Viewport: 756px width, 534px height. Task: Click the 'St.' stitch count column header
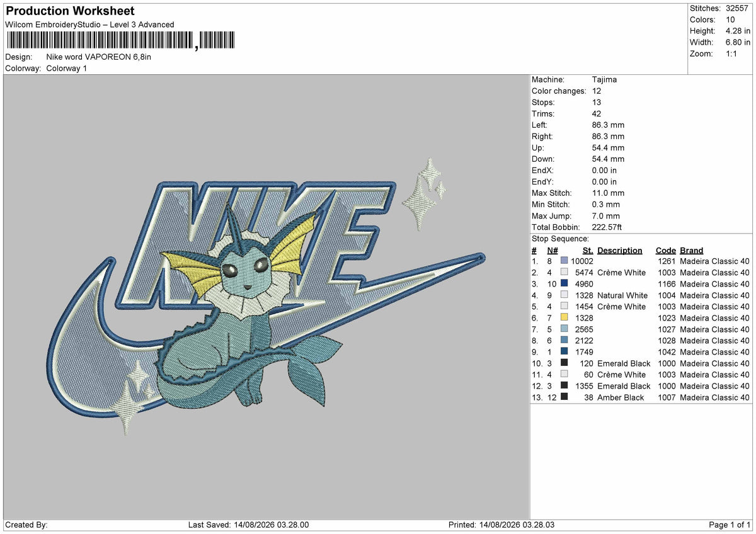click(588, 251)
